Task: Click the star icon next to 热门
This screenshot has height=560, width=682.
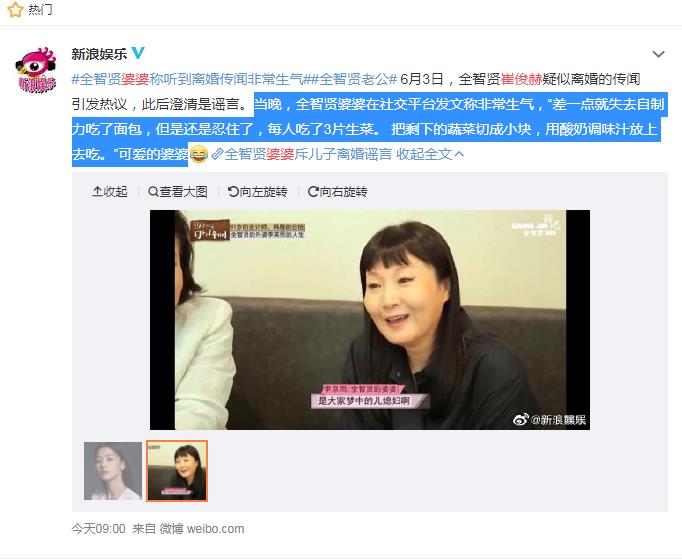Action: [15, 9]
